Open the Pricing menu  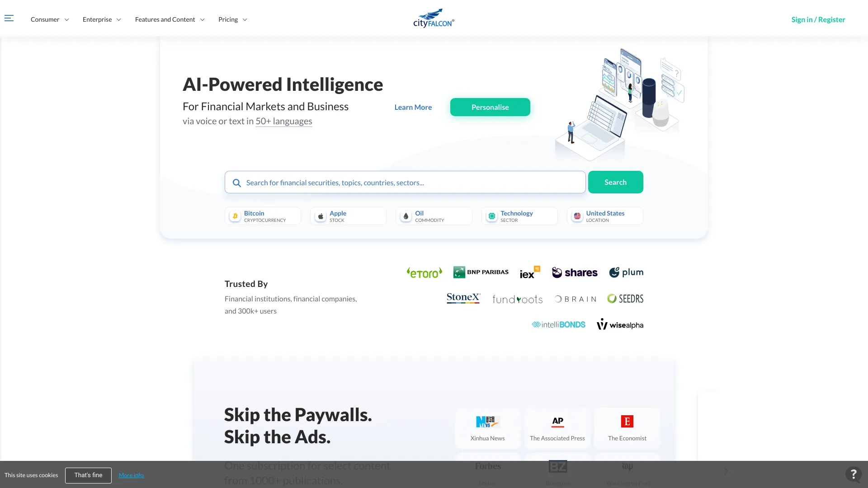(x=232, y=19)
